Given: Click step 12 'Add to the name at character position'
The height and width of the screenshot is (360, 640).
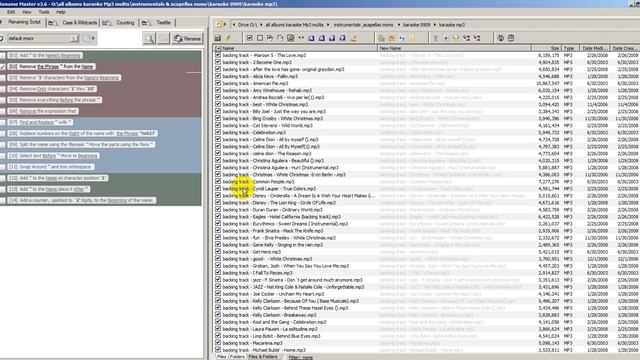Looking at the screenshot, I should coord(58,178).
